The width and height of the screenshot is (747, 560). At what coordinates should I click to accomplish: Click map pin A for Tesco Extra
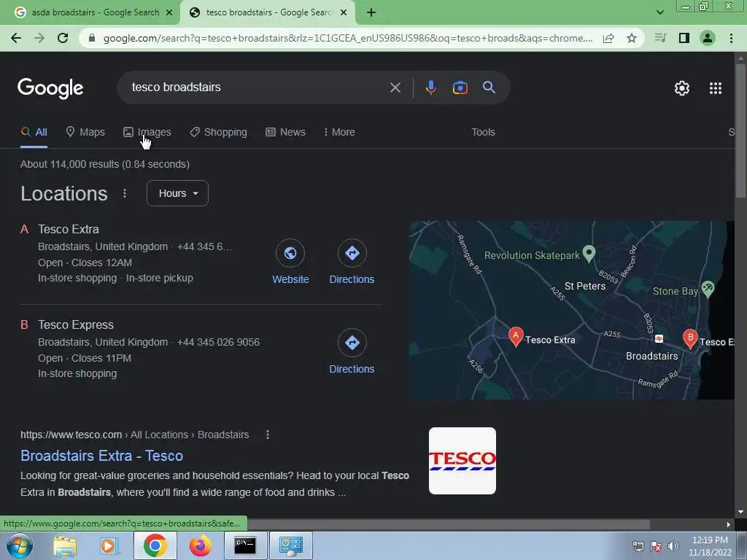516,337
